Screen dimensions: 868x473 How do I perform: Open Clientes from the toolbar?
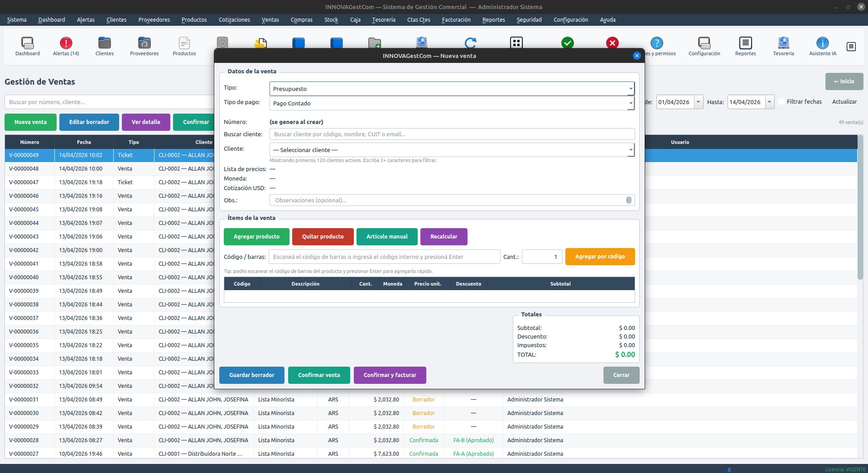click(104, 46)
